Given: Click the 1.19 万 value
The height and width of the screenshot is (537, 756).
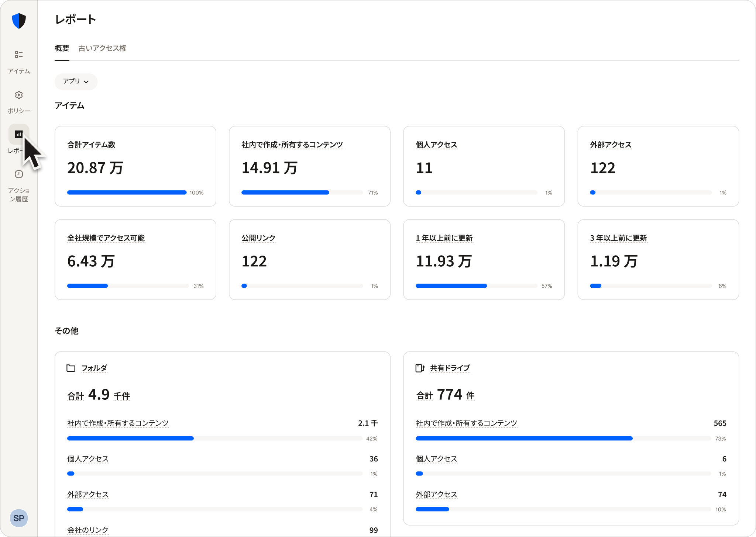Looking at the screenshot, I should point(614,261).
